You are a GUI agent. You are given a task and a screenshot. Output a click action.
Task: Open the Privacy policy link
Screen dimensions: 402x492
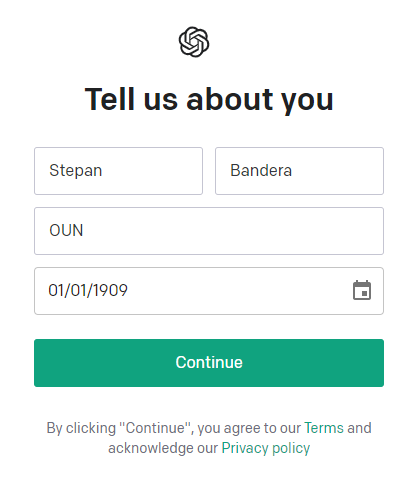click(266, 448)
